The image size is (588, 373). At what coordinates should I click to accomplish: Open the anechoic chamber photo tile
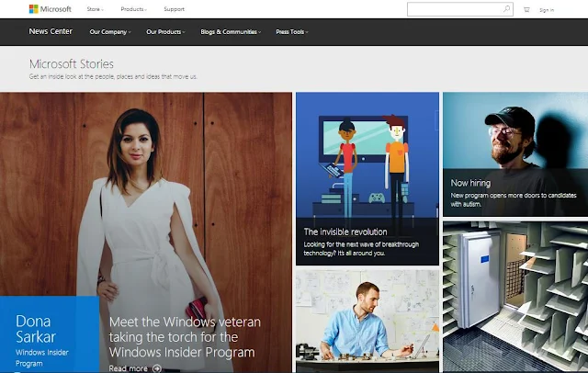coord(515,297)
